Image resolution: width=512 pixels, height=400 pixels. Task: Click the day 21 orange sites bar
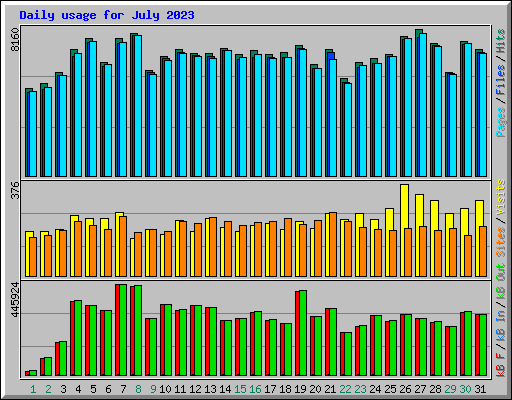pyautogui.click(x=333, y=244)
